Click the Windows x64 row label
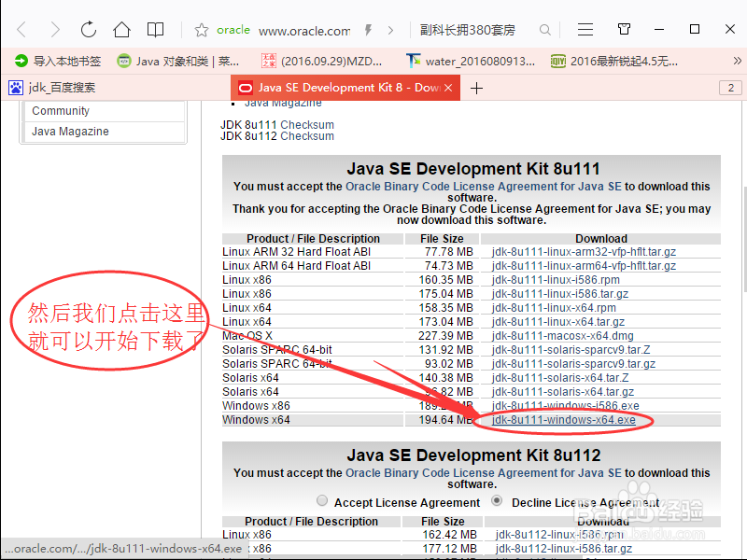 [256, 420]
